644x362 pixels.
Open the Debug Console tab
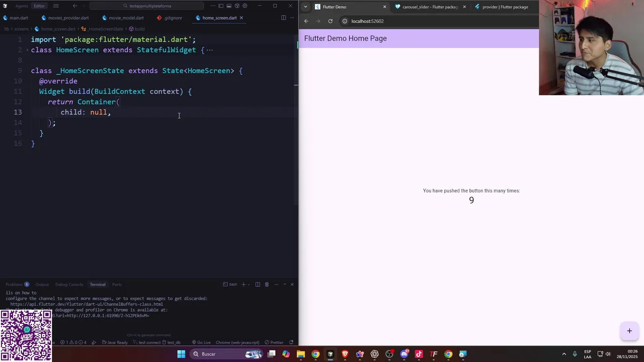[69, 285]
